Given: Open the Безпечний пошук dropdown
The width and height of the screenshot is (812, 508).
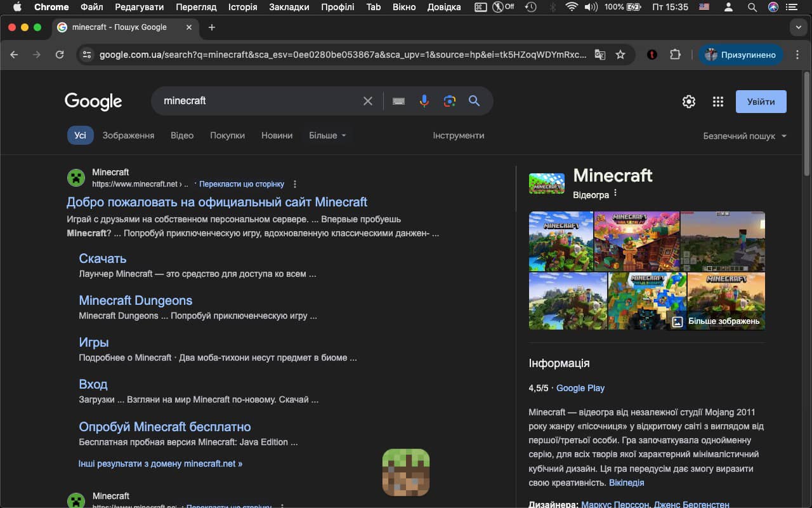Looking at the screenshot, I should pos(744,136).
